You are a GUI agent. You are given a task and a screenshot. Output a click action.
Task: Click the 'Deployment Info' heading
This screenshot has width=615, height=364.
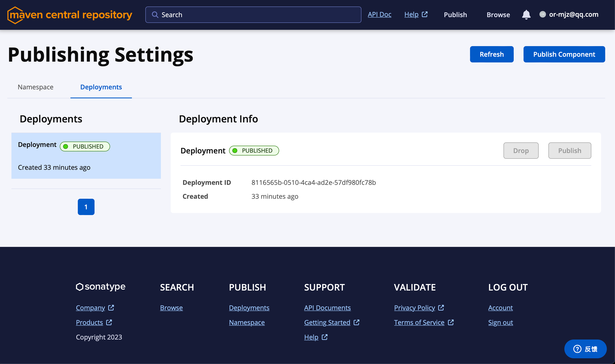(218, 119)
